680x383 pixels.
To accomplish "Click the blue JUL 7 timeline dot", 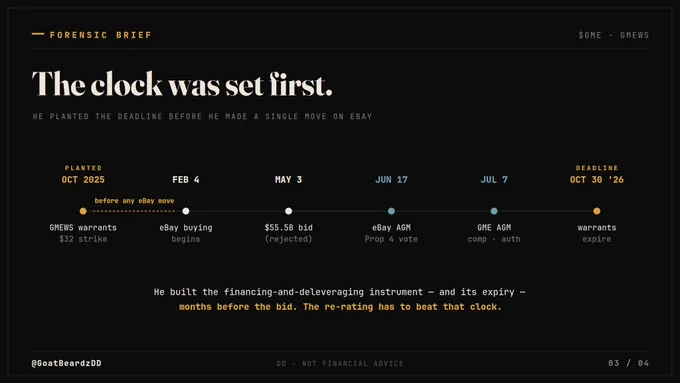I will [494, 211].
